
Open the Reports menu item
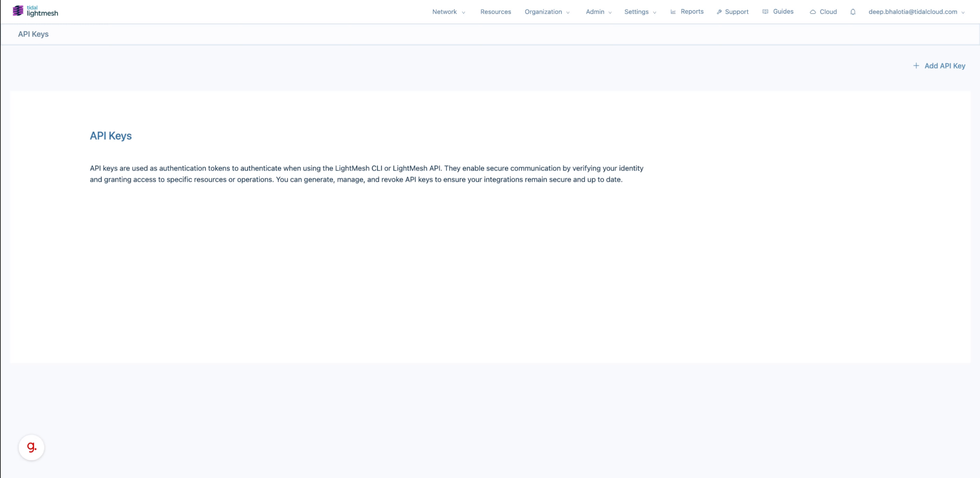[692, 12]
